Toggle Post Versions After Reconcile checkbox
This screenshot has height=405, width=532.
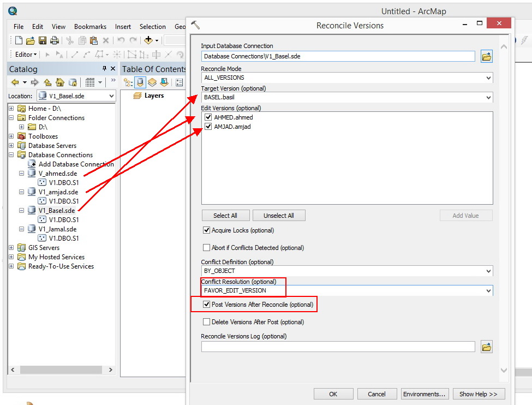(x=206, y=304)
